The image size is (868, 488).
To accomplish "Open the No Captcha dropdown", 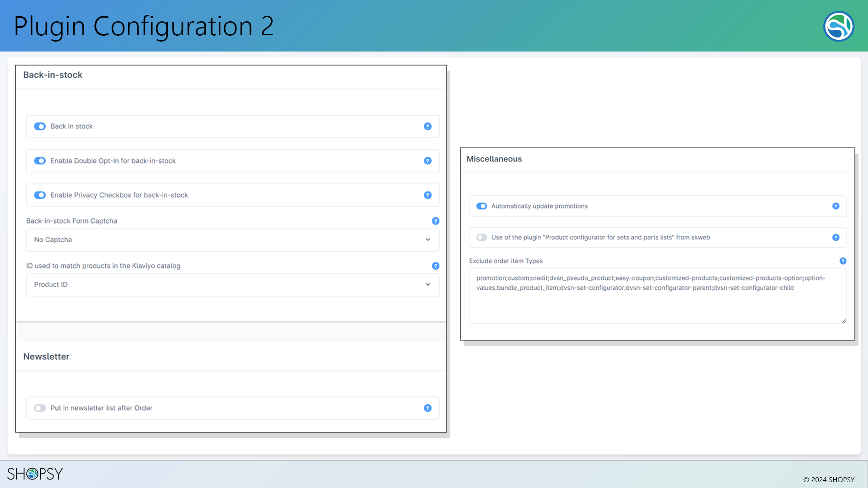I will [x=232, y=240].
